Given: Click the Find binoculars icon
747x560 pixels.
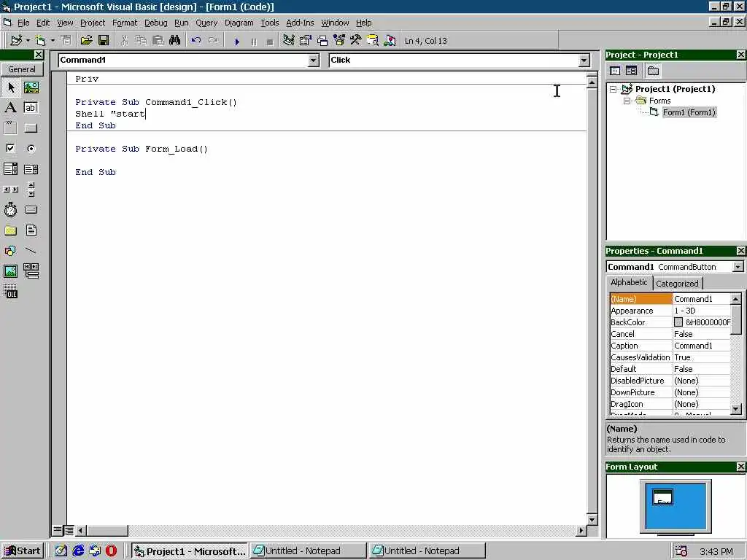Looking at the screenshot, I should pyautogui.click(x=175, y=41).
